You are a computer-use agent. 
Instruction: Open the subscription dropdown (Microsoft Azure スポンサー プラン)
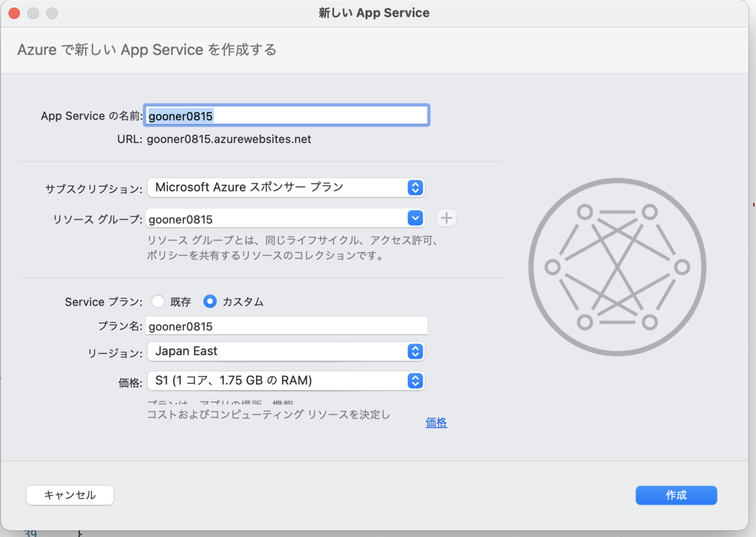point(286,187)
